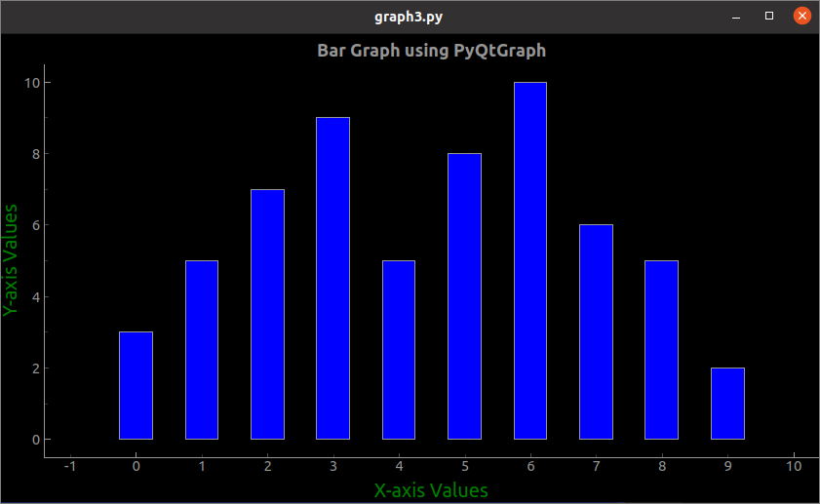
Task: Click the shortest bar at x=9
Action: point(727,403)
